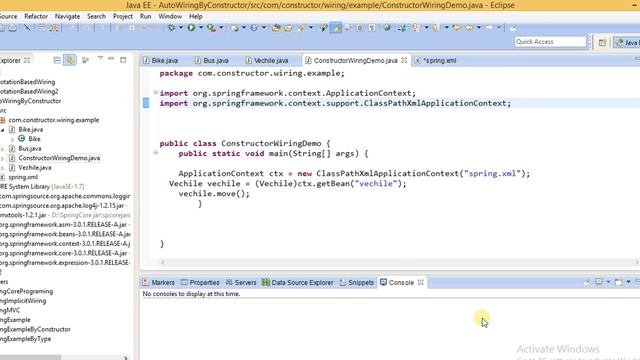Click Collapse All icon in Explorer panel
Viewport: 640px width, 360px height.
[57, 60]
